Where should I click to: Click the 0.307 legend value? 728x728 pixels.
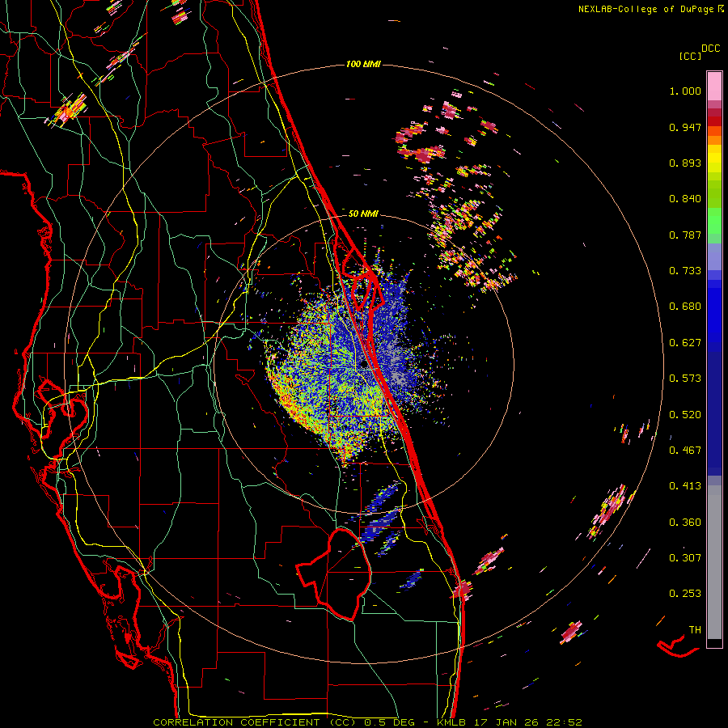pyautogui.click(x=685, y=557)
